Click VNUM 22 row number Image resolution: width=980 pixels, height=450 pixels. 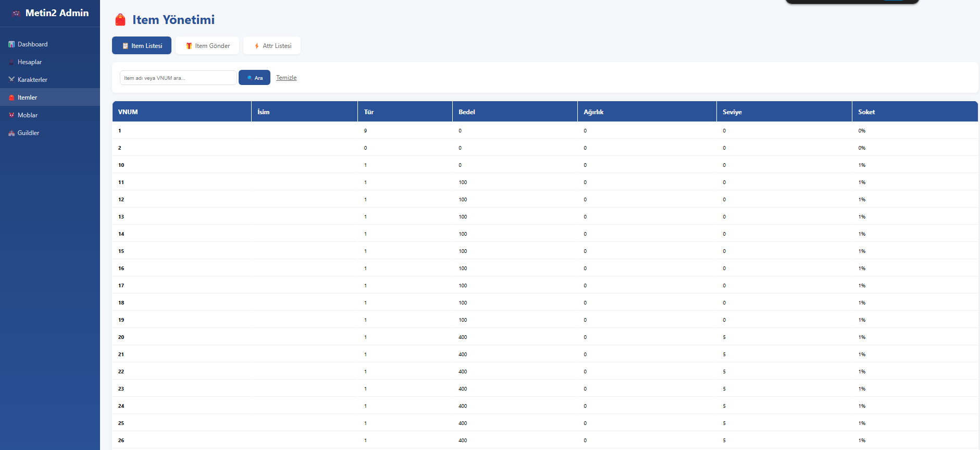pyautogui.click(x=121, y=372)
